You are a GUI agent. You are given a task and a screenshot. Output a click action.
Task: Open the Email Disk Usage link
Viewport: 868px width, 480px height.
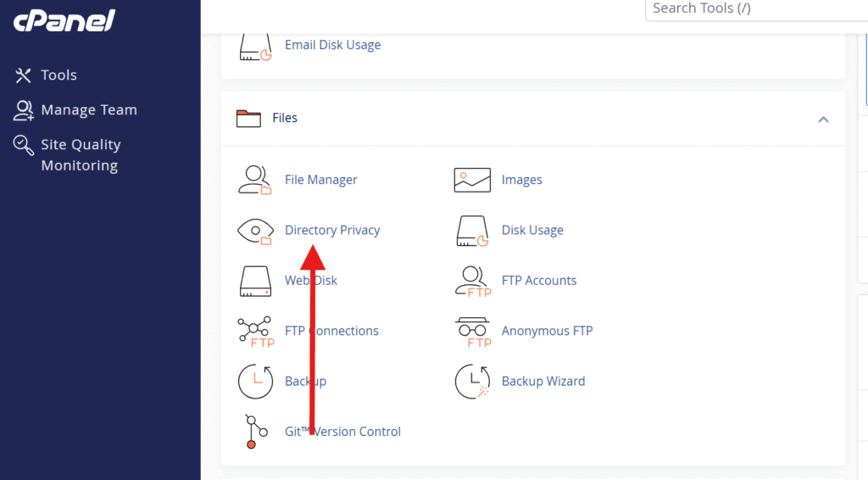tap(332, 45)
